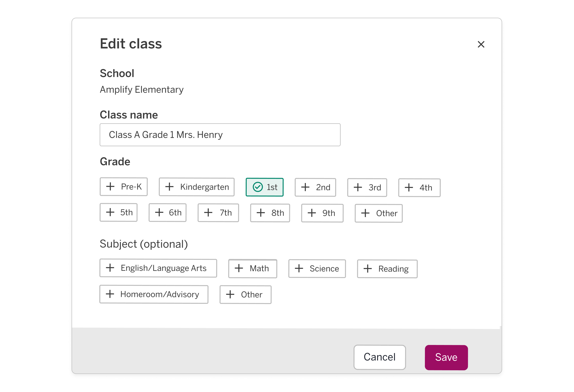Select the 5th grade option
Screen dimensions: 574x392
coord(118,212)
